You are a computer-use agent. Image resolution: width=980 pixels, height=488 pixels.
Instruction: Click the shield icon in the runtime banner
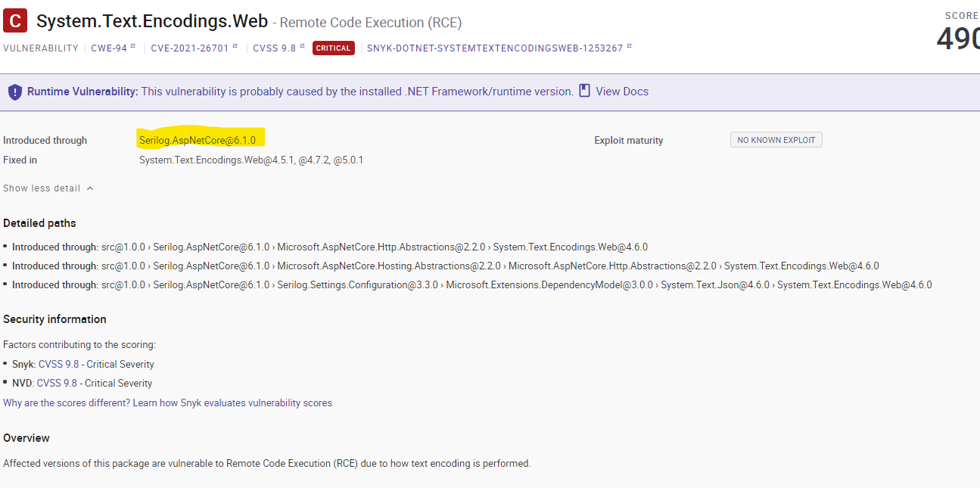16,92
